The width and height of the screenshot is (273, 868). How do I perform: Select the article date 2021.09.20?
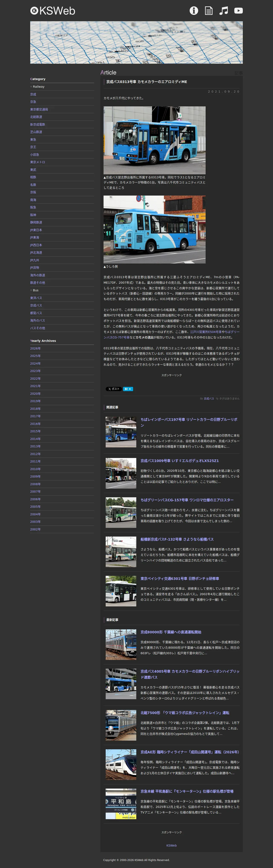224,91
